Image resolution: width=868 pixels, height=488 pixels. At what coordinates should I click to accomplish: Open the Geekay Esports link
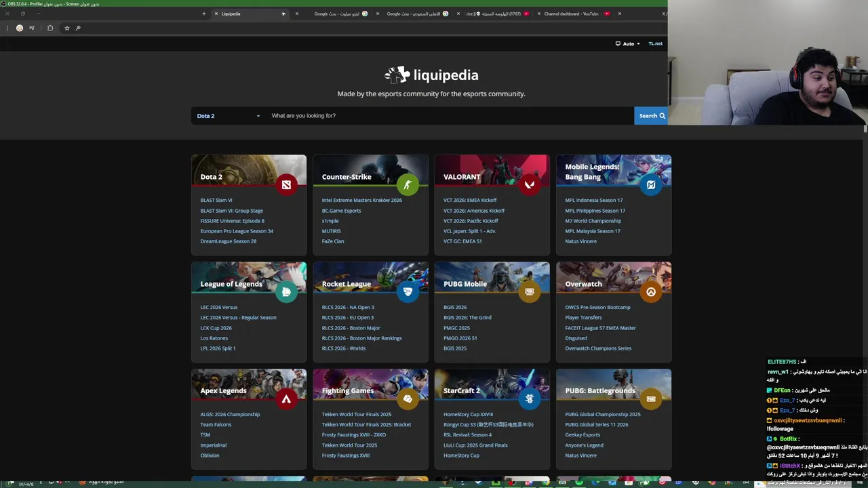click(x=582, y=435)
